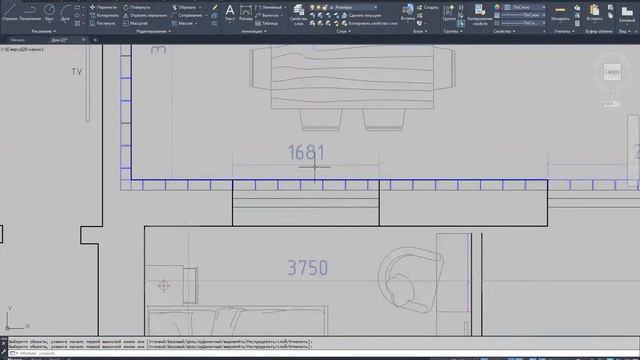Open a new drawing tab with plus
Image resolution: width=640 pixels, height=360 pixels.
(95, 40)
